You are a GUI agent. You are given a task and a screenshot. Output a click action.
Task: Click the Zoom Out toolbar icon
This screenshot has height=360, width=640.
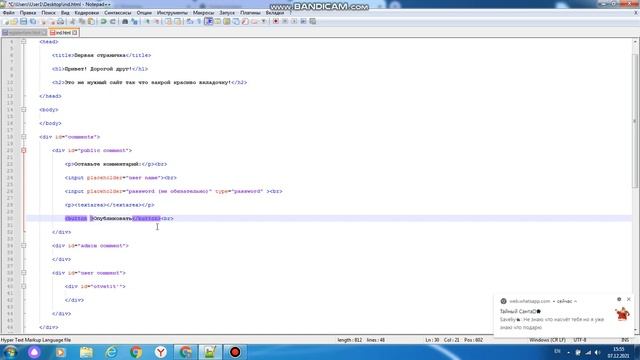point(156,21)
